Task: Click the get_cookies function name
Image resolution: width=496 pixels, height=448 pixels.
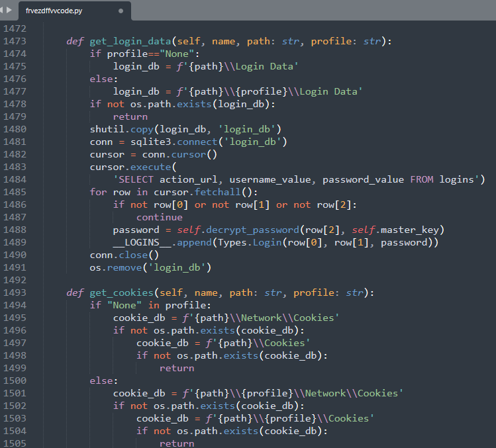Action: pos(121,293)
